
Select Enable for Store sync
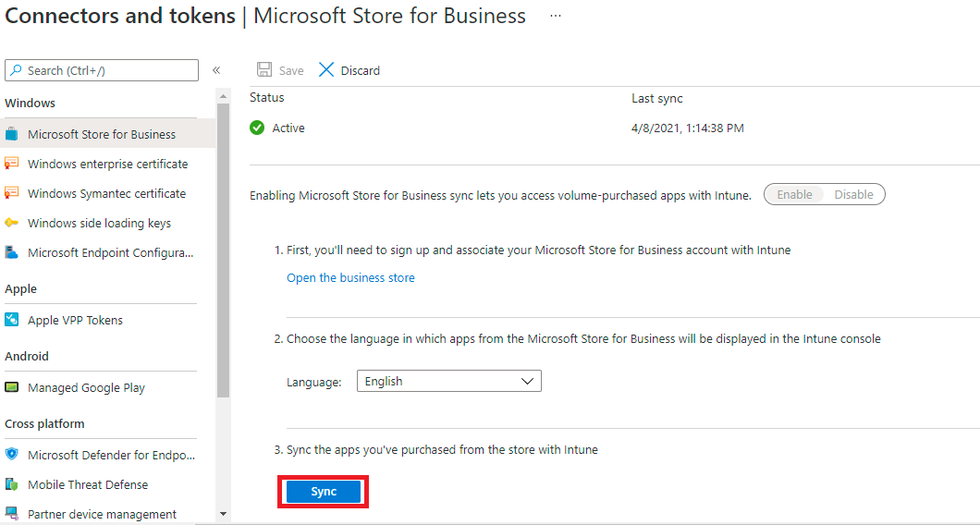(x=794, y=194)
